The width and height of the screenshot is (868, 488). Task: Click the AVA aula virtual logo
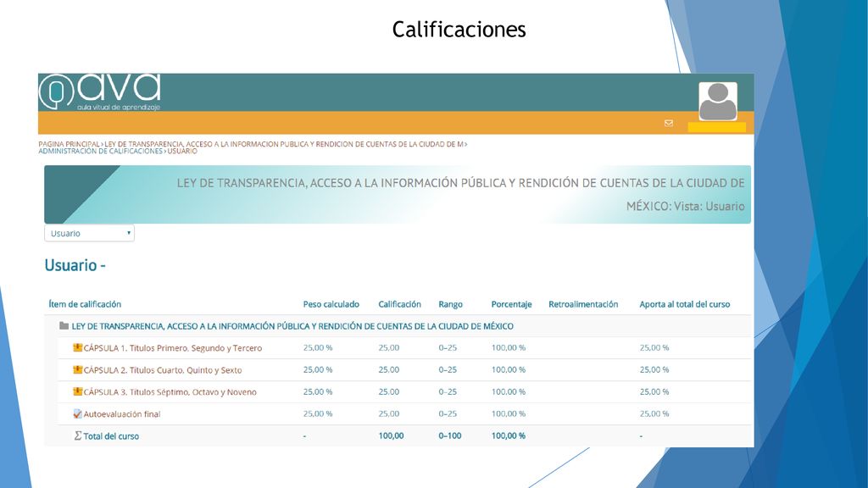[100, 91]
